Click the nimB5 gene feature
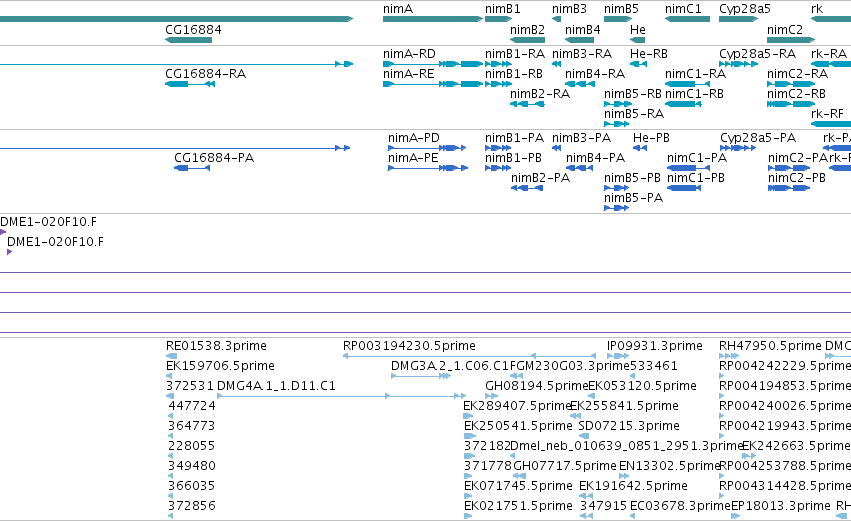Screen dimensions: 851x521 pos(618,19)
